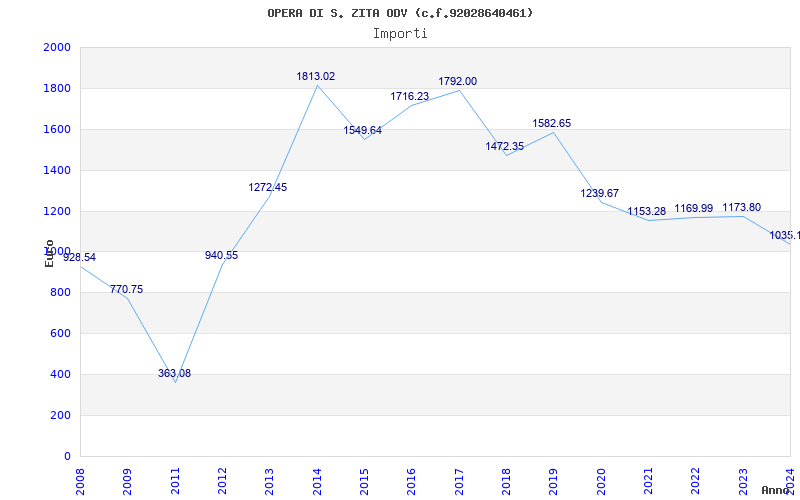Click the x-axis year 2023
This screenshot has height=500, width=800.
[743, 482]
